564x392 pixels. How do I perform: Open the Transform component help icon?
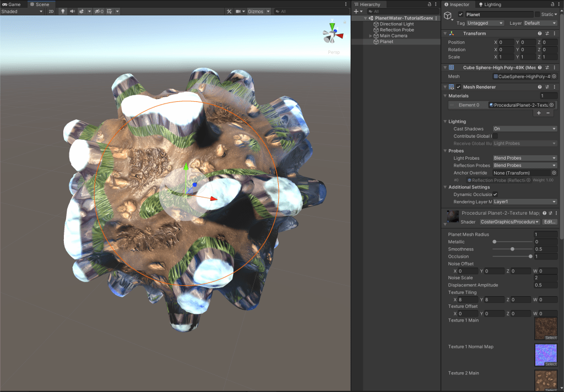[x=540, y=34]
